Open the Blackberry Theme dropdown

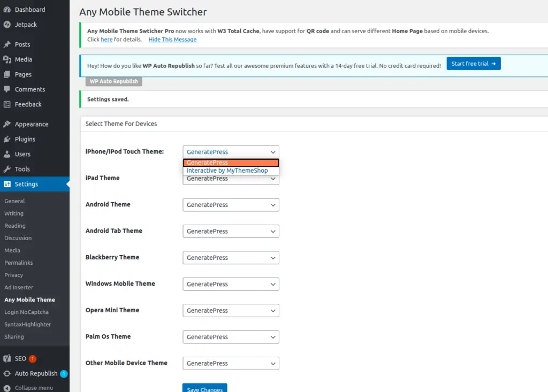pyautogui.click(x=231, y=257)
